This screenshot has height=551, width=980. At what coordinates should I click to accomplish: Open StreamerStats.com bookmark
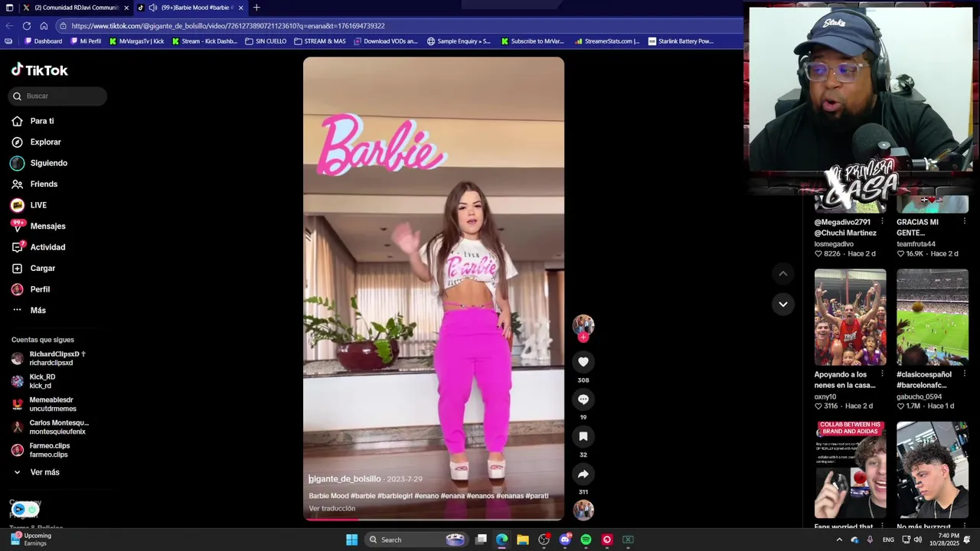607,41
